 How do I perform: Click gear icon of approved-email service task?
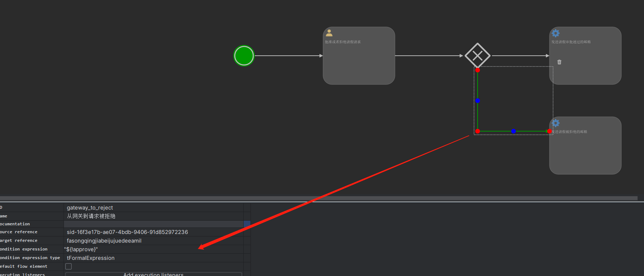tap(556, 33)
